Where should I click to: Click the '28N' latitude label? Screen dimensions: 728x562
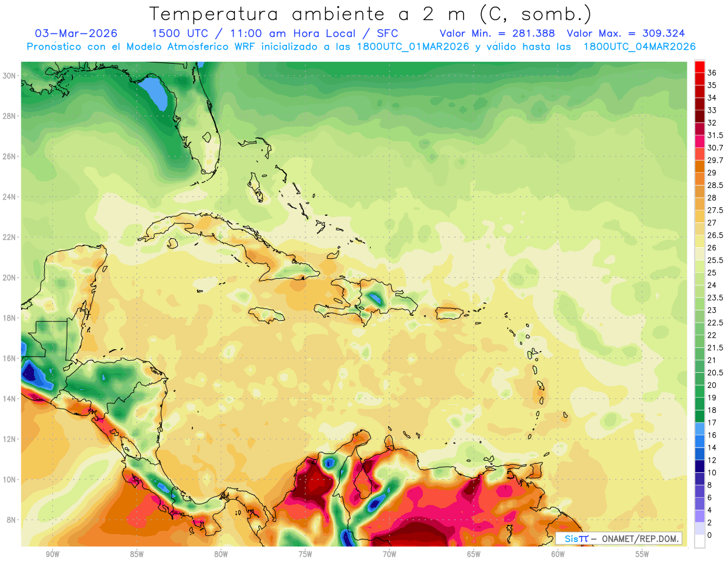coord(10,116)
